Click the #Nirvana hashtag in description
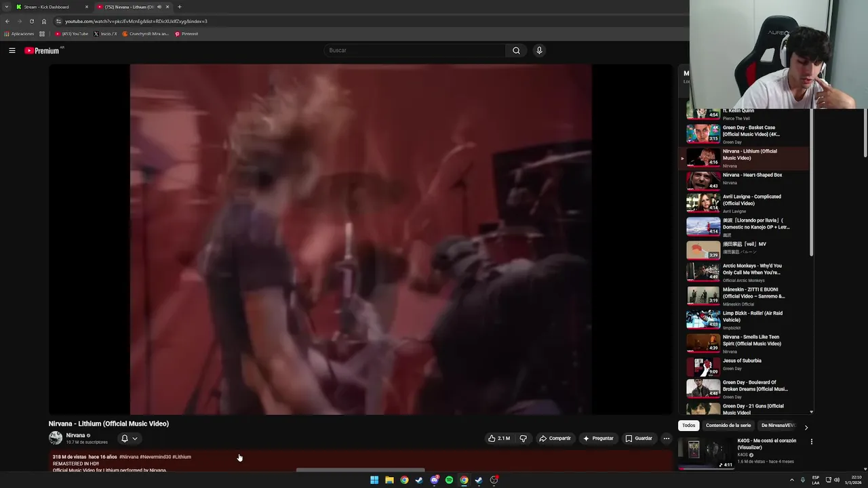Viewport: 868px width, 488px height. 129,457
